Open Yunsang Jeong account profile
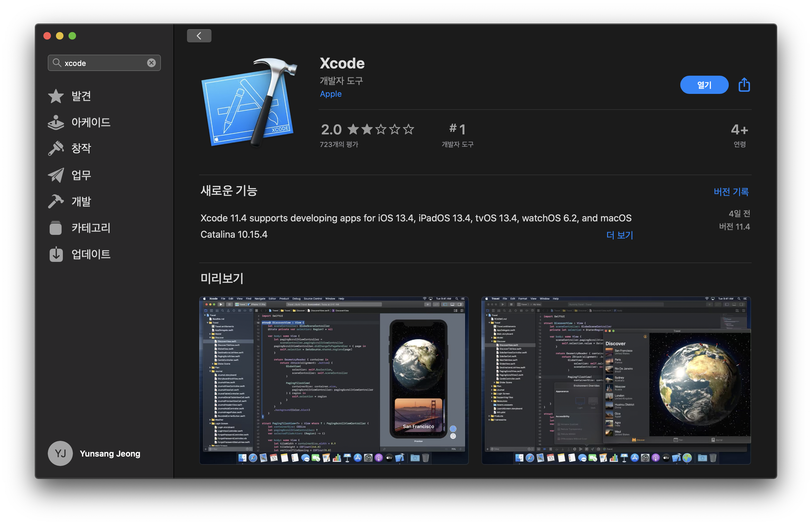Image resolution: width=812 pixels, height=525 pixels. (94, 453)
